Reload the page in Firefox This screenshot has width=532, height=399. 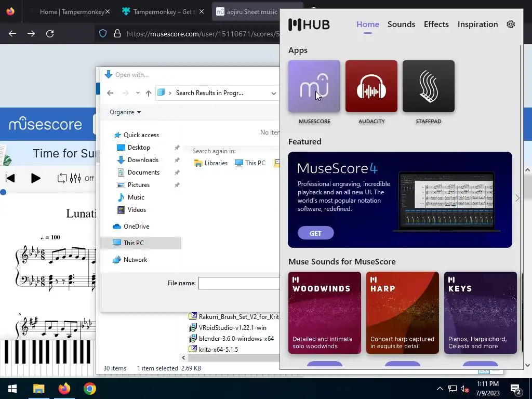50,34
